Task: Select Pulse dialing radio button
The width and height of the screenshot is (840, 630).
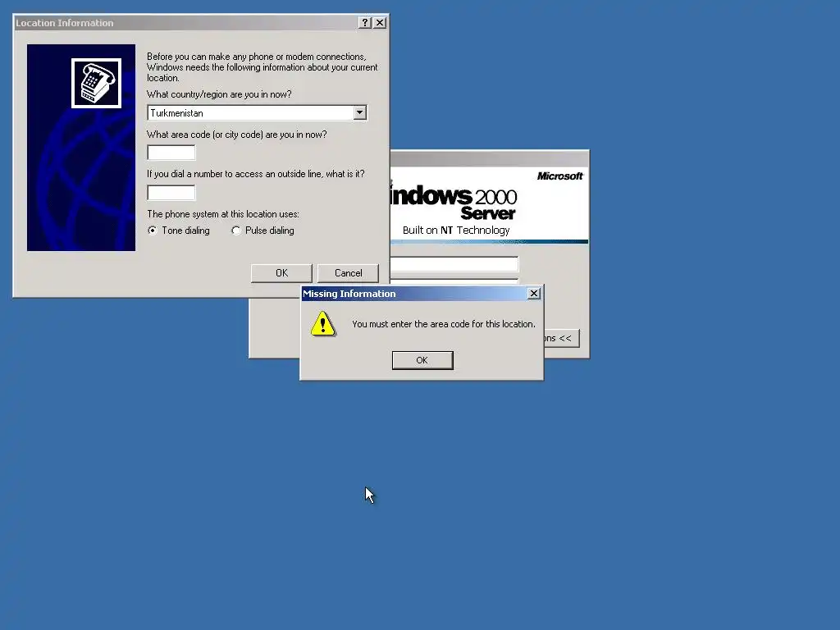Action: [235, 231]
